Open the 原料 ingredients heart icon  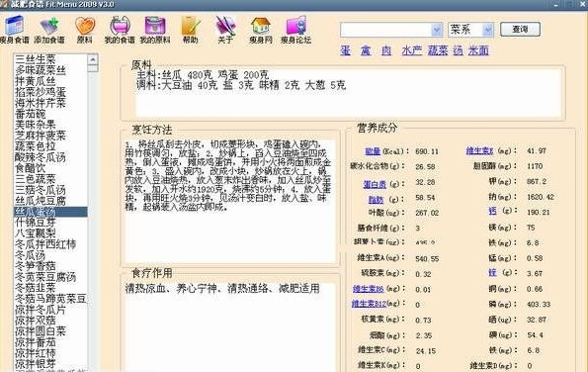click(85, 30)
